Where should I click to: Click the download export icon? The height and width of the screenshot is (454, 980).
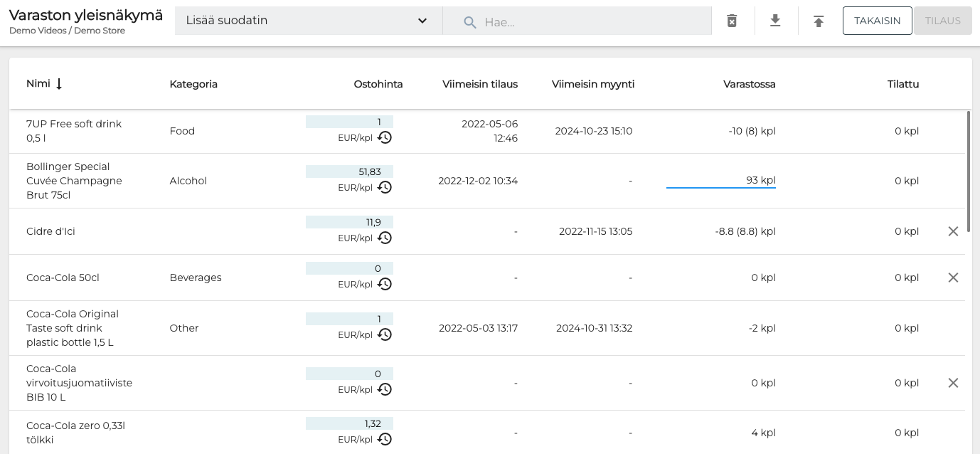coord(775,21)
